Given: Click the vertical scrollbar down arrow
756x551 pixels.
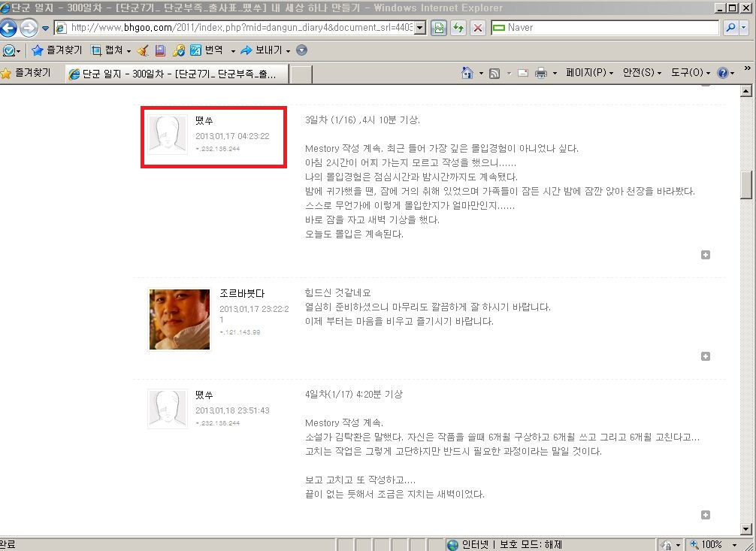Looking at the screenshot, I should coord(746,529).
